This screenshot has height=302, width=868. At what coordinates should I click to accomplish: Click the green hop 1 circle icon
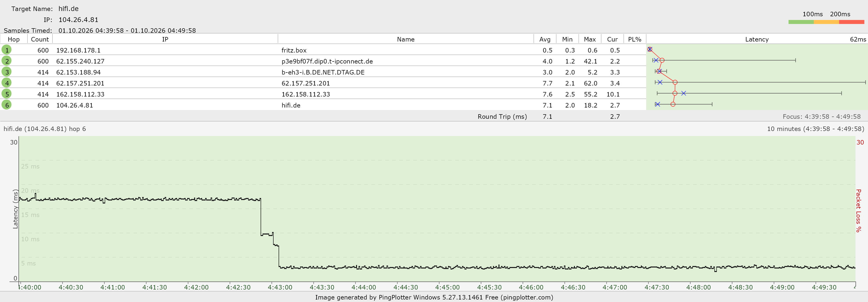(7, 50)
